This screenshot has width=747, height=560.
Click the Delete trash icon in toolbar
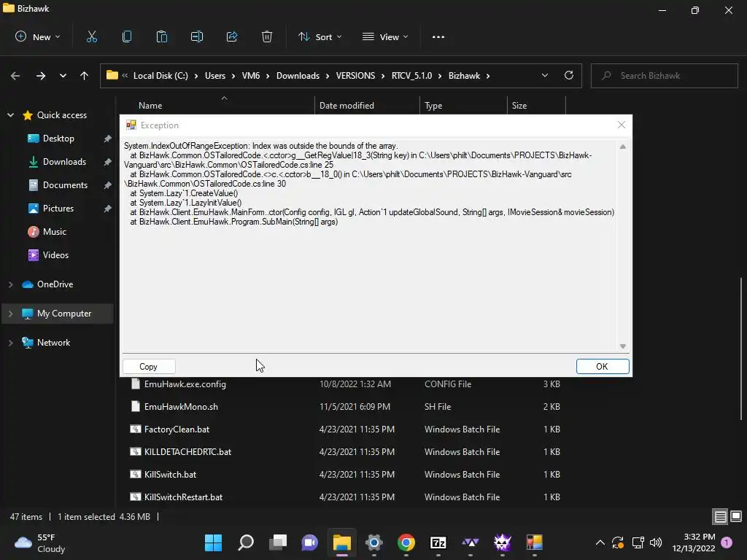pyautogui.click(x=267, y=36)
